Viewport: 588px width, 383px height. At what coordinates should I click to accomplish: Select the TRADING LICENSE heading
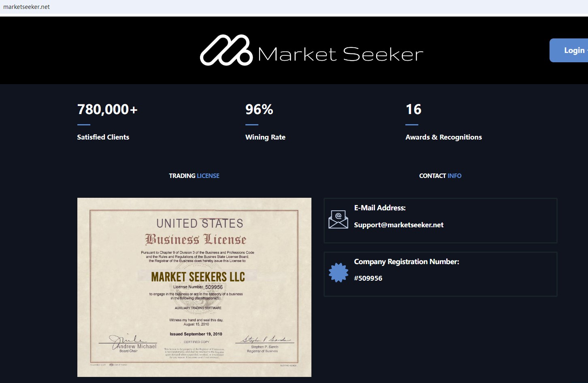[x=194, y=176]
